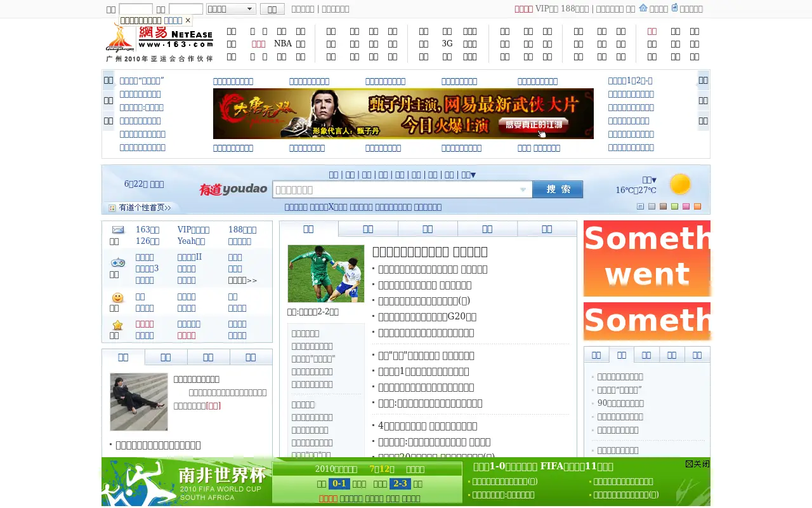Select the brown skin color swatch
This screenshot has width=812, height=508.
coord(663,206)
